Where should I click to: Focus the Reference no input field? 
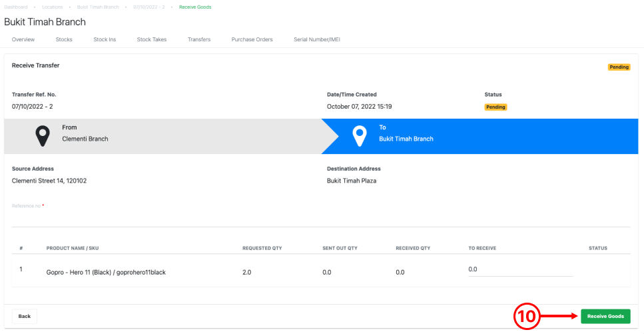point(321,219)
